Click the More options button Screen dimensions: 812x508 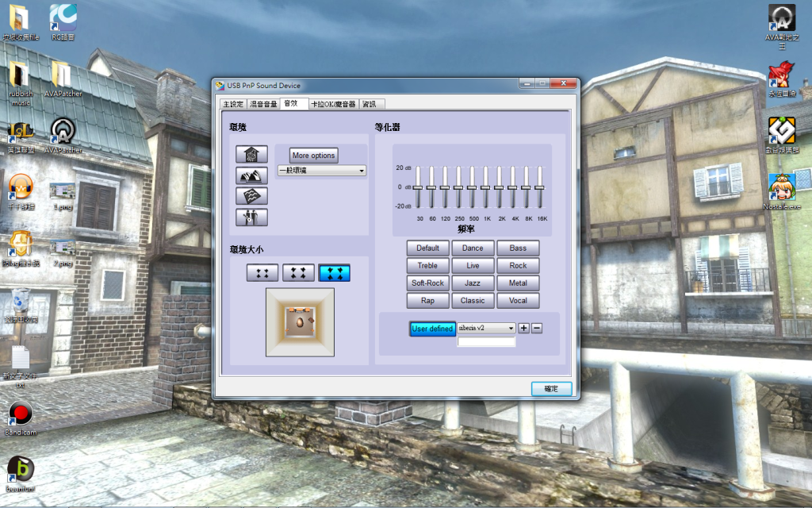point(313,156)
